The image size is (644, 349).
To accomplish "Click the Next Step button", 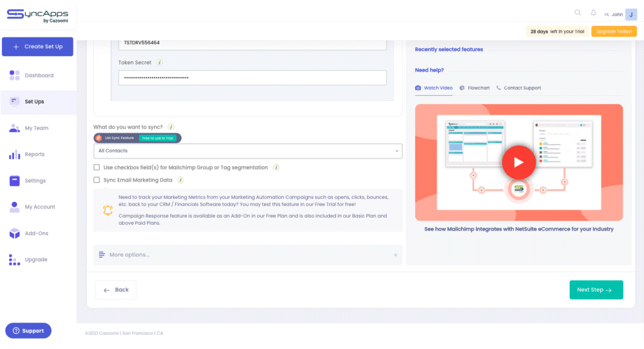I will (596, 290).
